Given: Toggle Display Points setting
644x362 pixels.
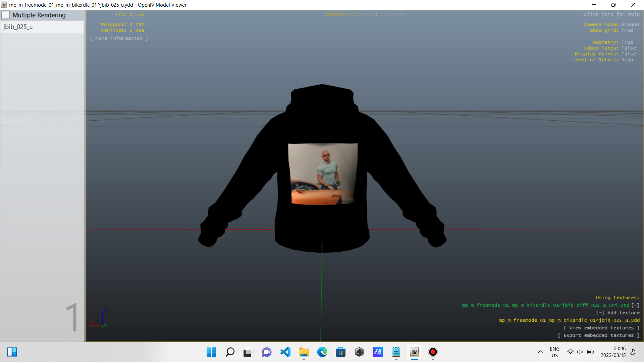Looking at the screenshot, I should coord(628,54).
